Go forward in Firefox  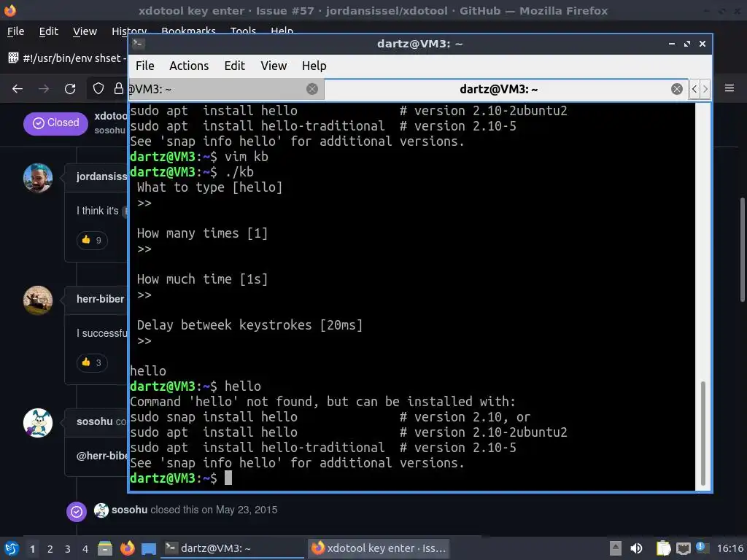44,88
